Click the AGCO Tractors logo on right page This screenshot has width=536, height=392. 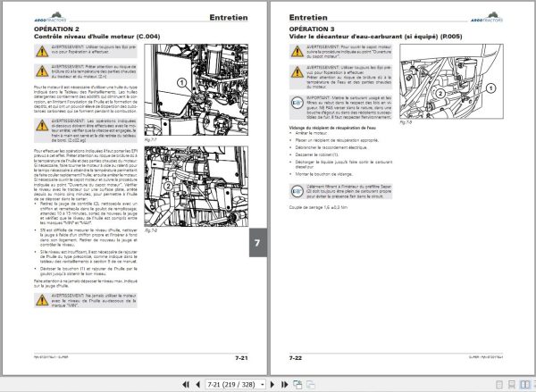(487, 17)
